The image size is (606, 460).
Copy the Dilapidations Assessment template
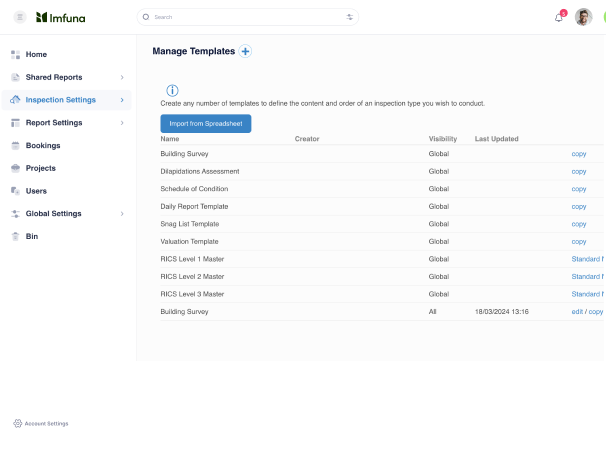point(579,172)
